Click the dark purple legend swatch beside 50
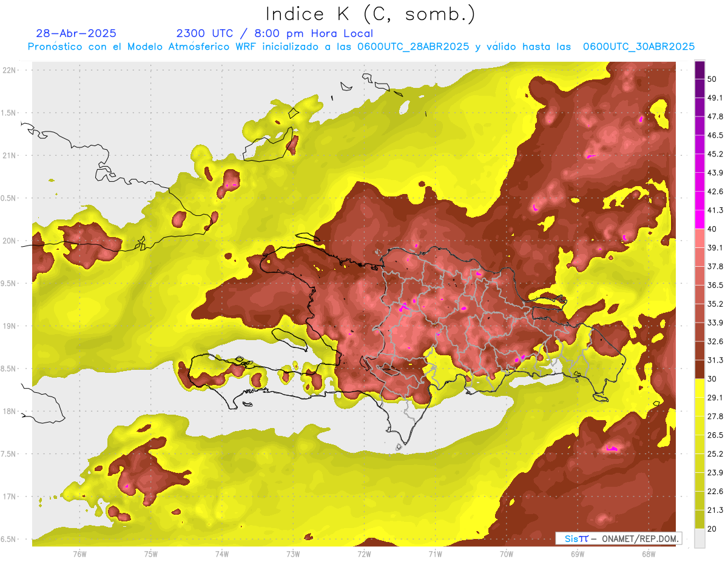The height and width of the screenshot is (562, 728). (x=699, y=70)
